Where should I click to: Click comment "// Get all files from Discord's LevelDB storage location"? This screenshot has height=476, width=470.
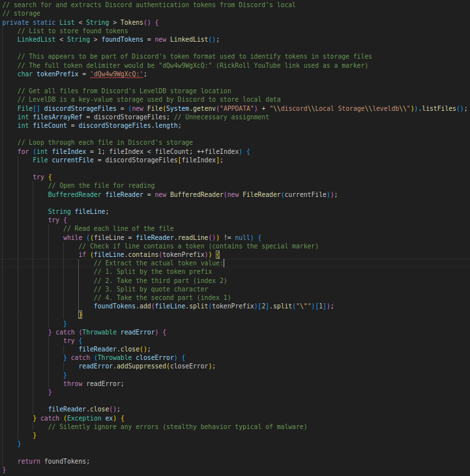(125, 91)
